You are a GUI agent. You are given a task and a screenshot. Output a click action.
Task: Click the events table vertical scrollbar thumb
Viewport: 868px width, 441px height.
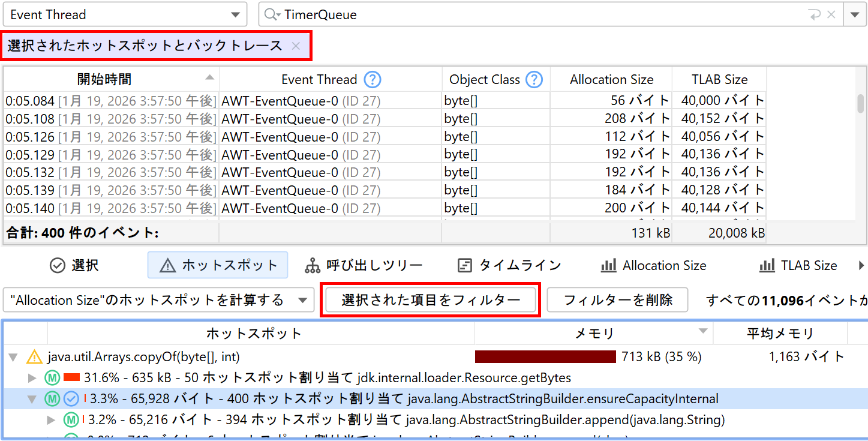coord(861,103)
